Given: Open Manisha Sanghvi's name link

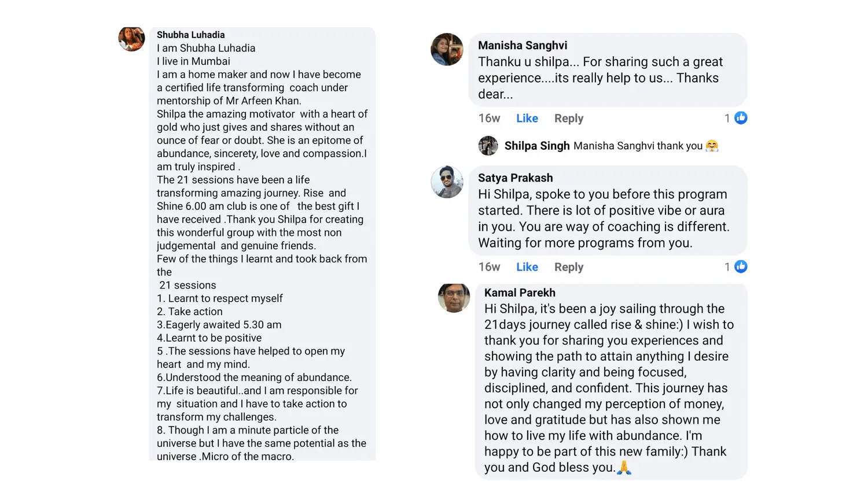Looking at the screenshot, I should coord(523,45).
